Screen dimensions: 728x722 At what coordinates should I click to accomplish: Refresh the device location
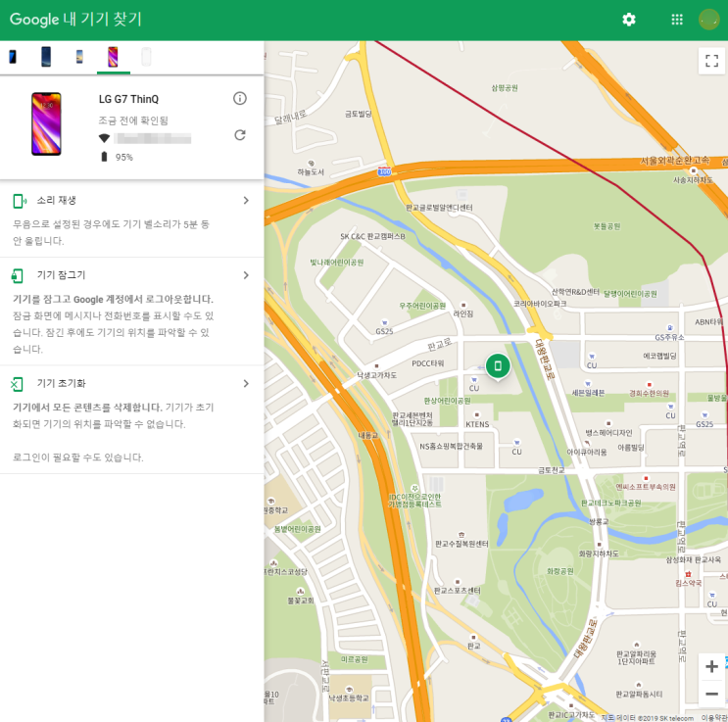[240, 135]
